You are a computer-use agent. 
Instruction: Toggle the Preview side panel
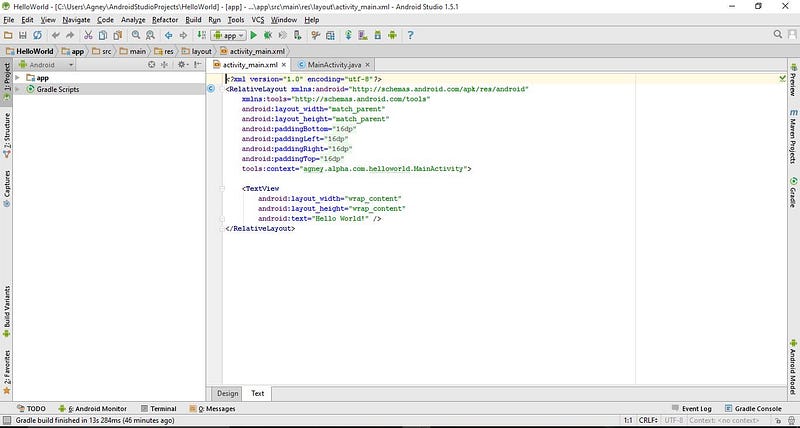(793, 79)
